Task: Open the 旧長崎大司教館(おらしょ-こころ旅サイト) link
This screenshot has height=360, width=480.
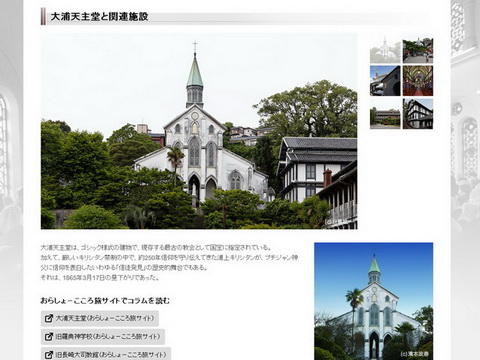Action: coord(106,354)
